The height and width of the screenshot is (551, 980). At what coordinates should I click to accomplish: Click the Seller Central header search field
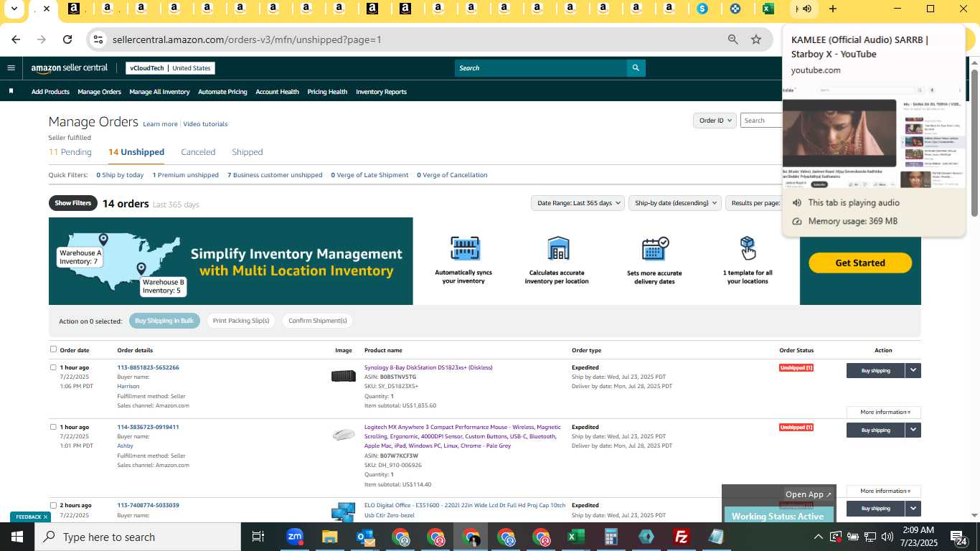tap(540, 68)
